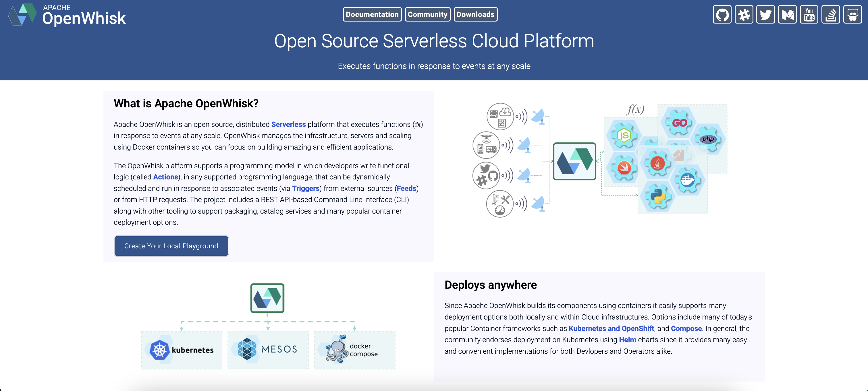
Task: Follow the Compose link
Action: [686, 328]
